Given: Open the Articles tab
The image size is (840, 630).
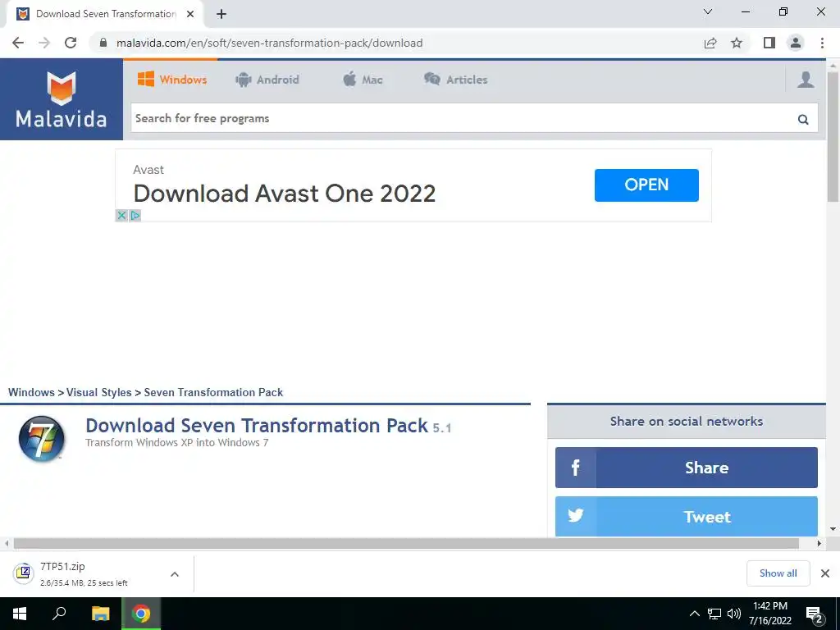Looking at the screenshot, I should (456, 80).
